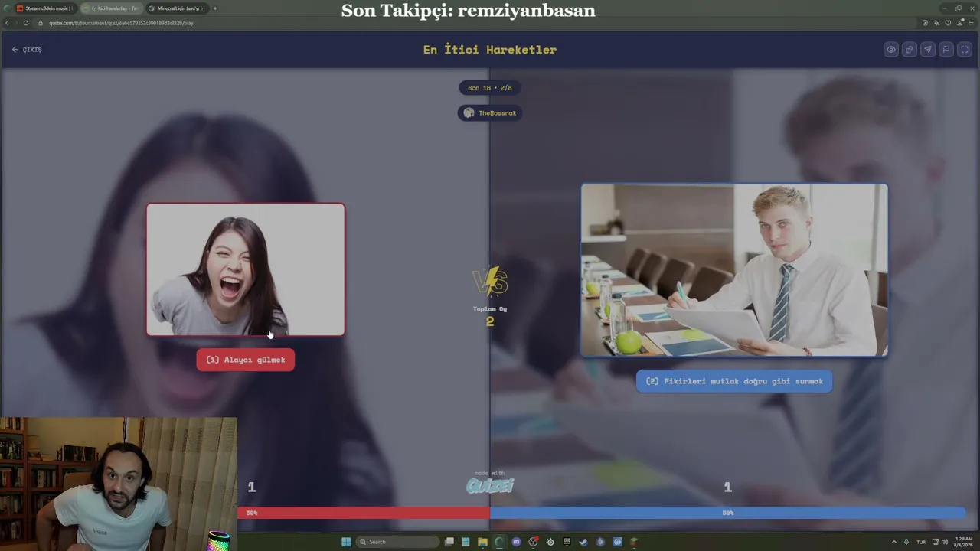Share the quiz with paper plane icon
980x551 pixels.
928,50
